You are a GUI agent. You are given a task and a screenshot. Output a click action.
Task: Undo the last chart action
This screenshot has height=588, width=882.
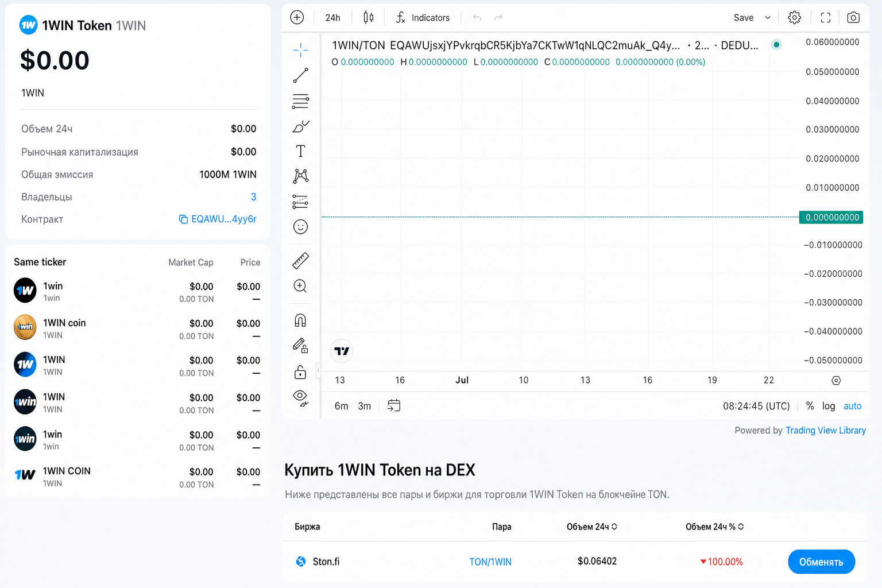point(477,18)
